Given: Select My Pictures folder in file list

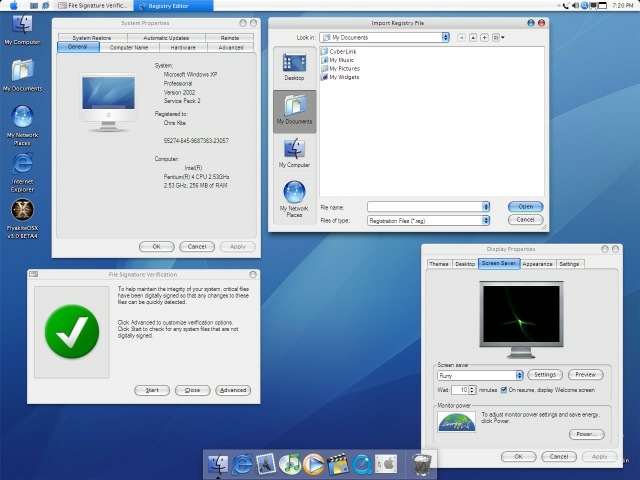Looking at the screenshot, I should pos(341,69).
